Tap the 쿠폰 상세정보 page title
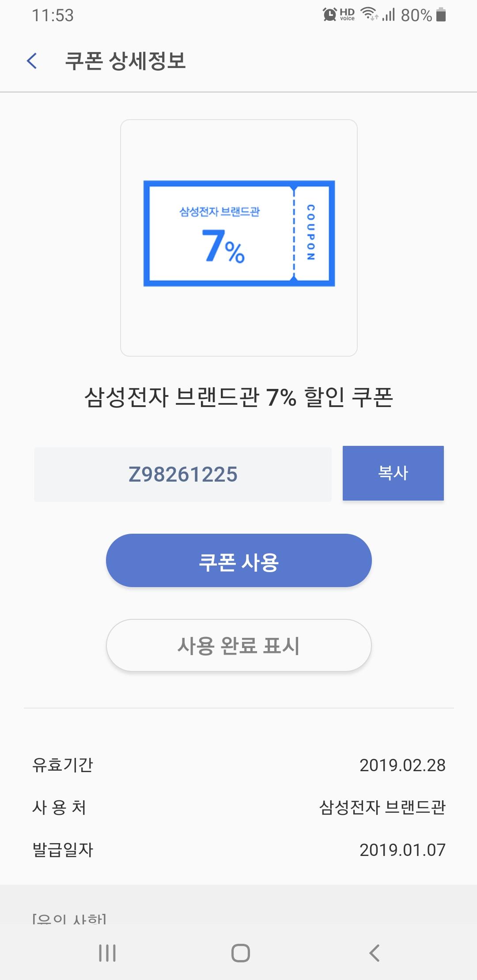 (125, 61)
